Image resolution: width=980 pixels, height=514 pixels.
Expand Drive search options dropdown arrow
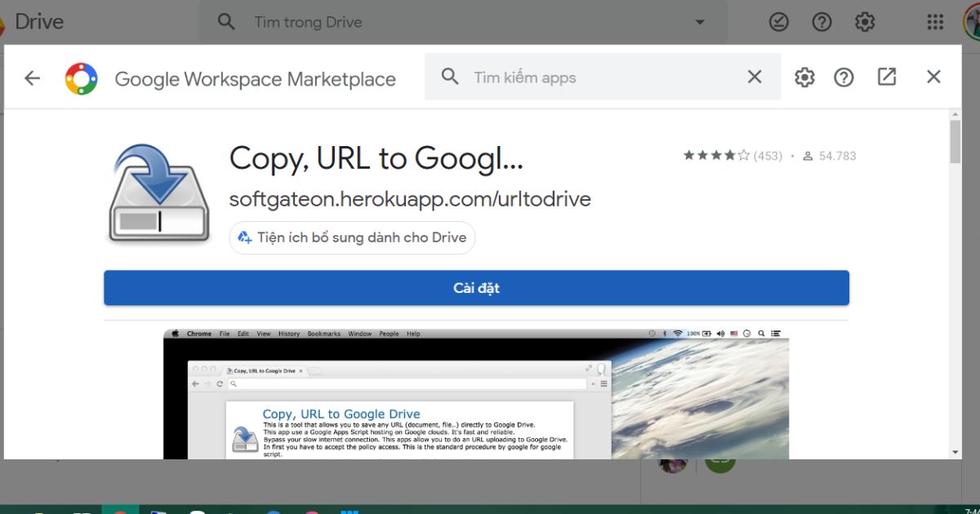tap(700, 22)
